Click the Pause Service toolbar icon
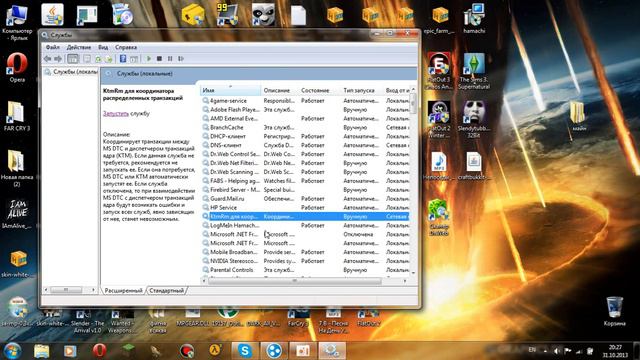 tap(170, 59)
